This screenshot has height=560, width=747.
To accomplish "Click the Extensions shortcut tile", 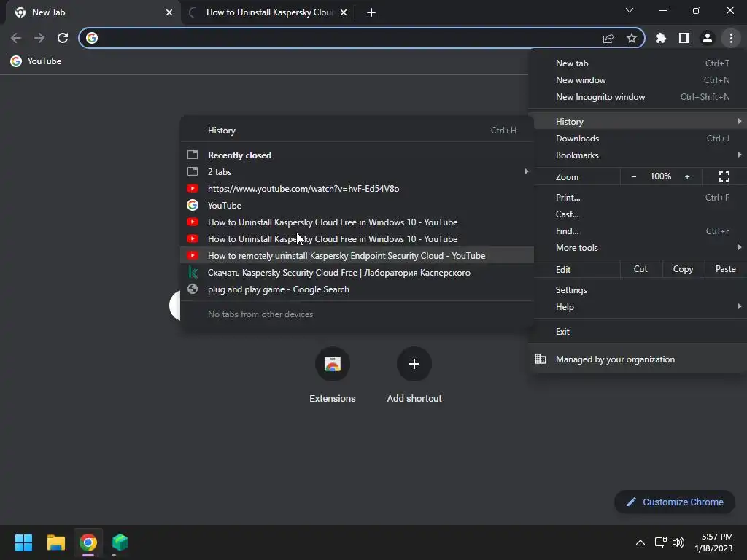I will (333, 376).
